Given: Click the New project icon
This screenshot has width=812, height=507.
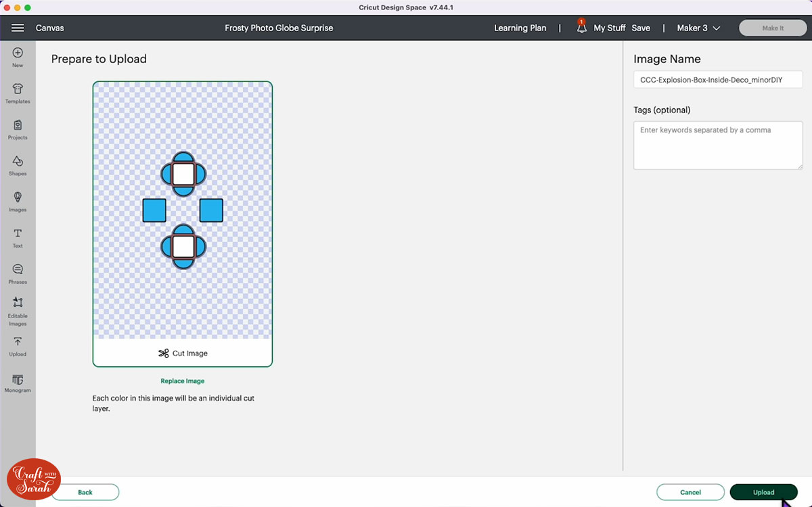Looking at the screenshot, I should (x=18, y=57).
